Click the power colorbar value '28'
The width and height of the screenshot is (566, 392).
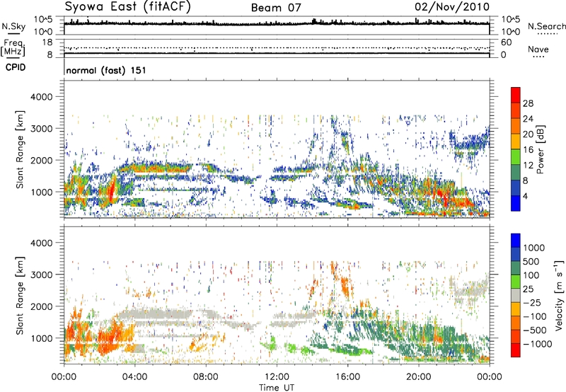(x=528, y=103)
